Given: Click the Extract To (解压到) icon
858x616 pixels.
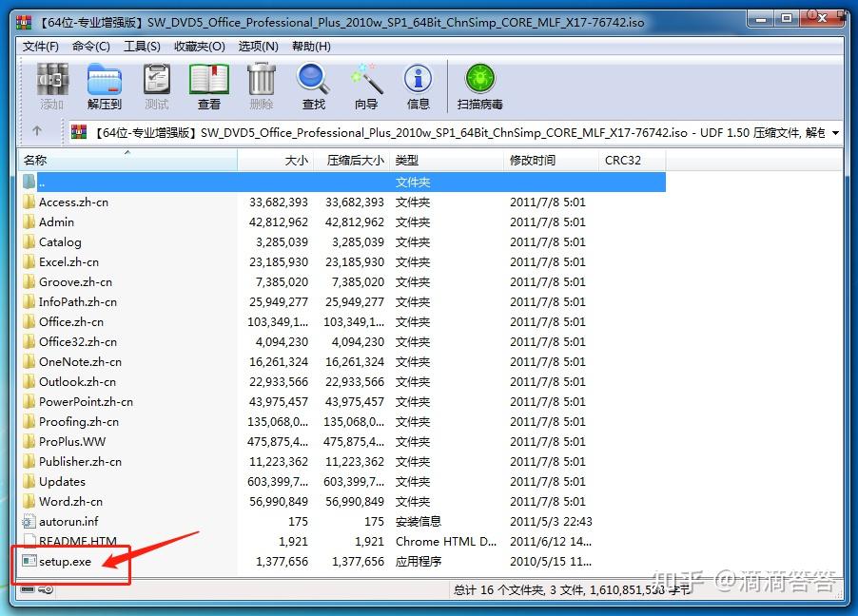Looking at the screenshot, I should (104, 79).
